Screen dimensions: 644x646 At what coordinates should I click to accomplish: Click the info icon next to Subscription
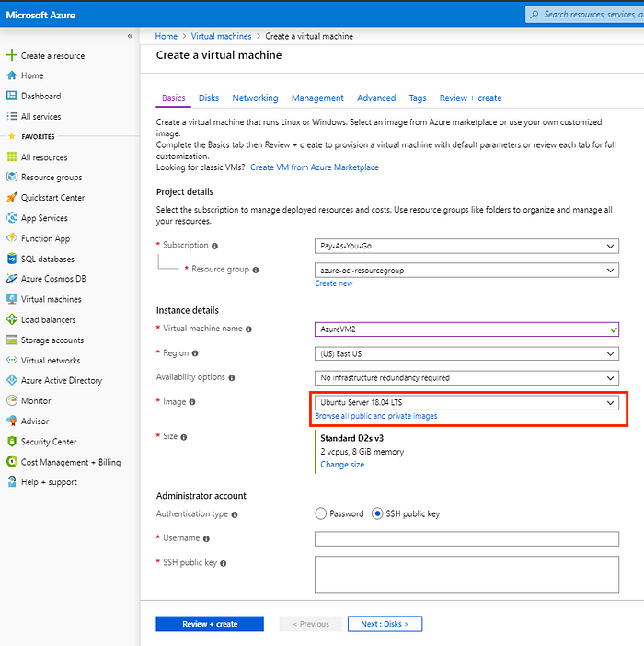(214, 246)
